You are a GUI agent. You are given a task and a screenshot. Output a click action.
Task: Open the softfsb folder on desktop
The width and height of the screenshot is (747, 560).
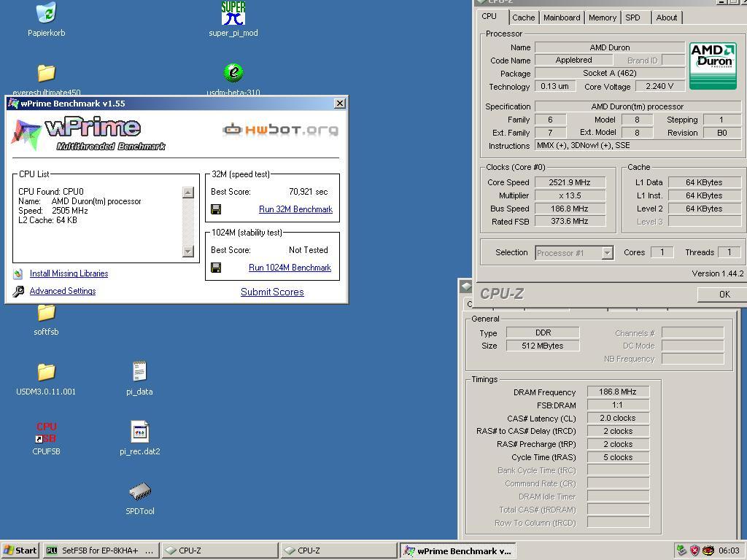tap(46, 313)
